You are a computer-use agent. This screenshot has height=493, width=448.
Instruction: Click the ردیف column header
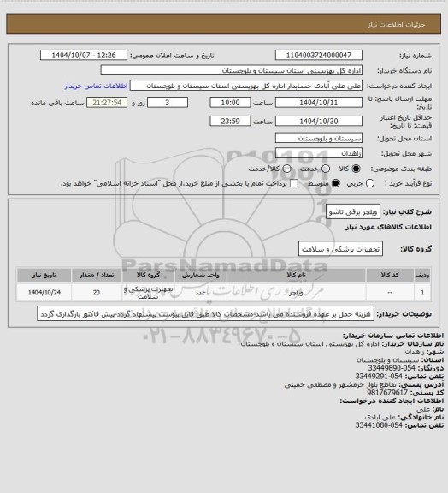click(x=422, y=275)
